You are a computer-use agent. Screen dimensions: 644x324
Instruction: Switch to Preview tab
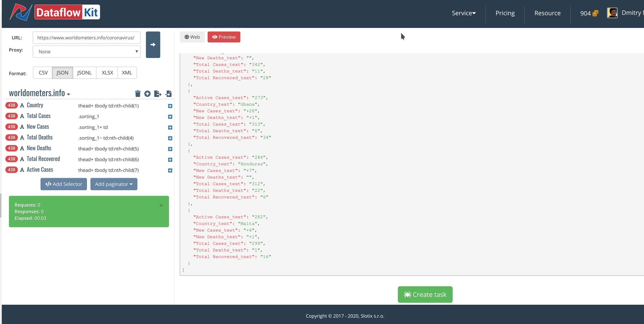click(224, 37)
